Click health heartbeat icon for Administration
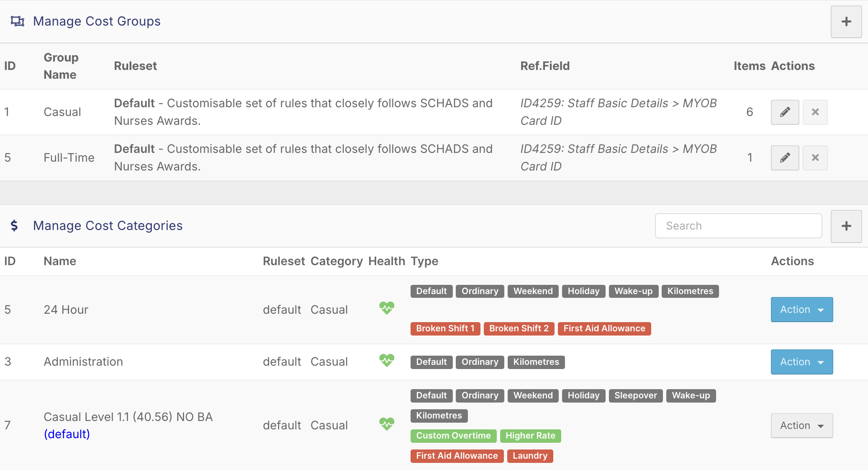The image size is (868, 470). [x=387, y=360]
